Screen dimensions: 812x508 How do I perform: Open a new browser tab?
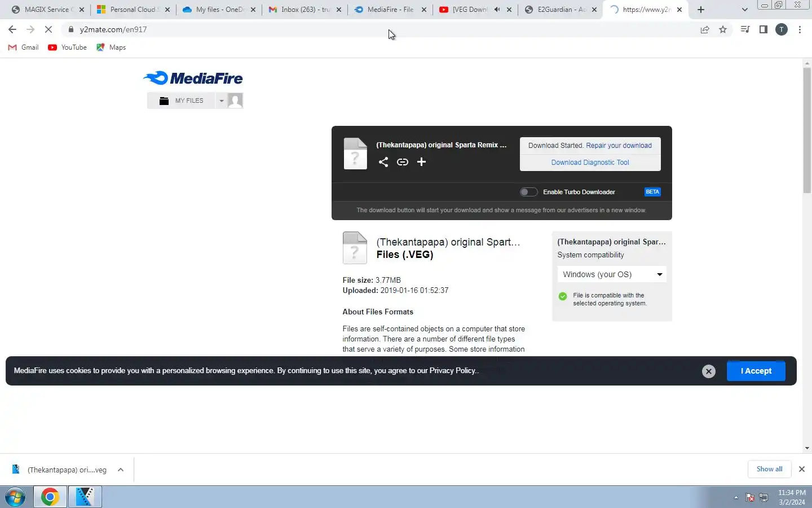(701, 10)
